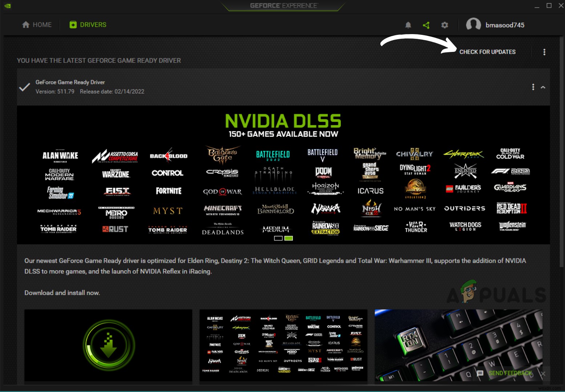This screenshot has width=565, height=392.
Task: Open the RTX ON keyboard thumbnail
Action: [459, 345]
